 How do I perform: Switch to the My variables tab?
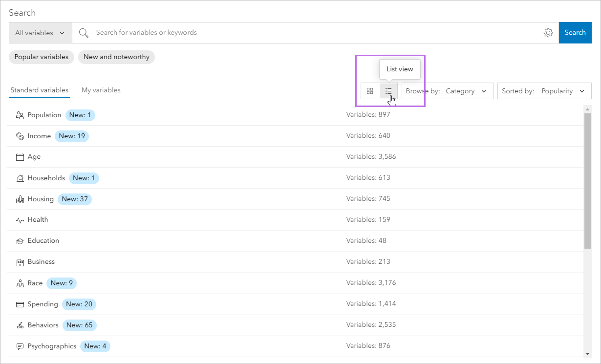click(x=101, y=90)
